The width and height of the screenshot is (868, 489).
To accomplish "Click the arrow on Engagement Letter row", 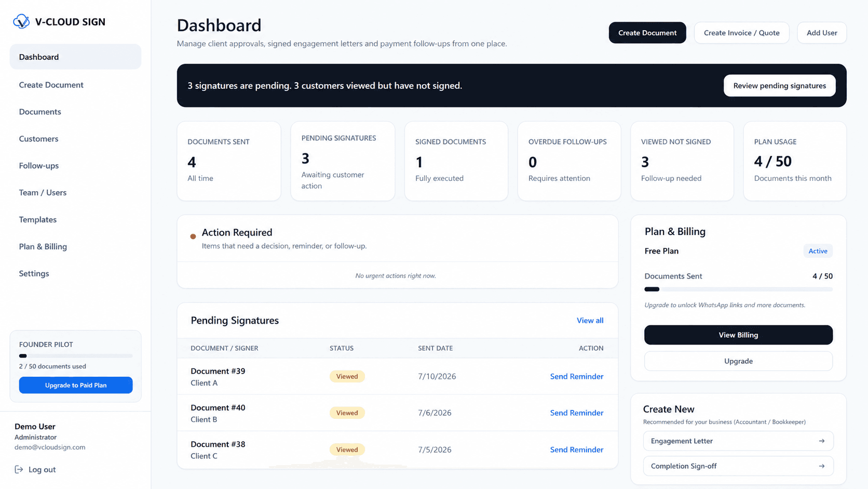I will tap(821, 441).
